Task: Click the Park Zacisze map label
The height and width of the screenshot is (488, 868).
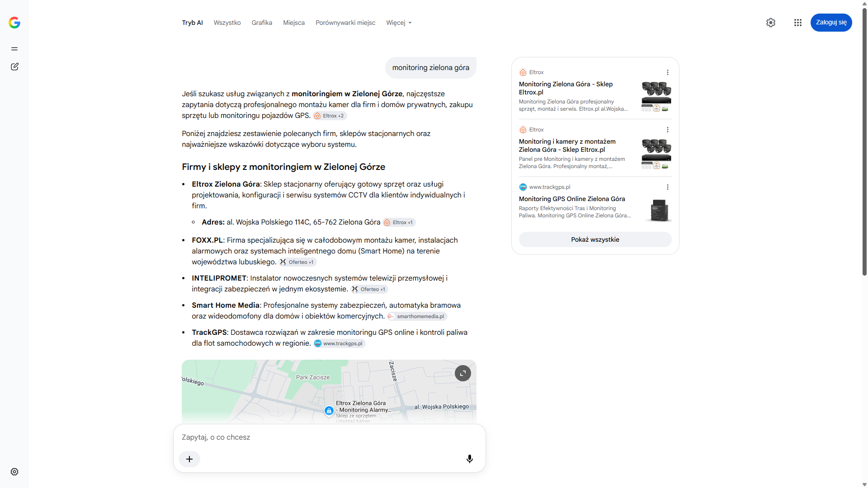Action: 313,377
